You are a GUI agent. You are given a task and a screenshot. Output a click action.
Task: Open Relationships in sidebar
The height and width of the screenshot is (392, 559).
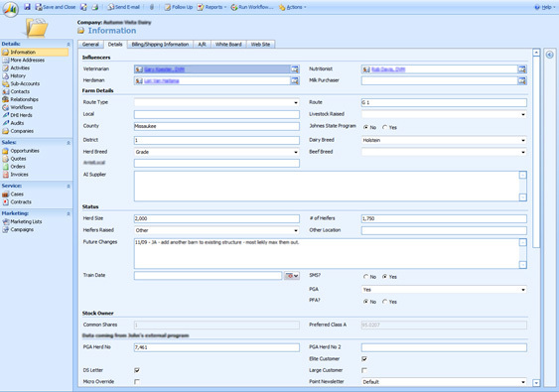[20, 99]
